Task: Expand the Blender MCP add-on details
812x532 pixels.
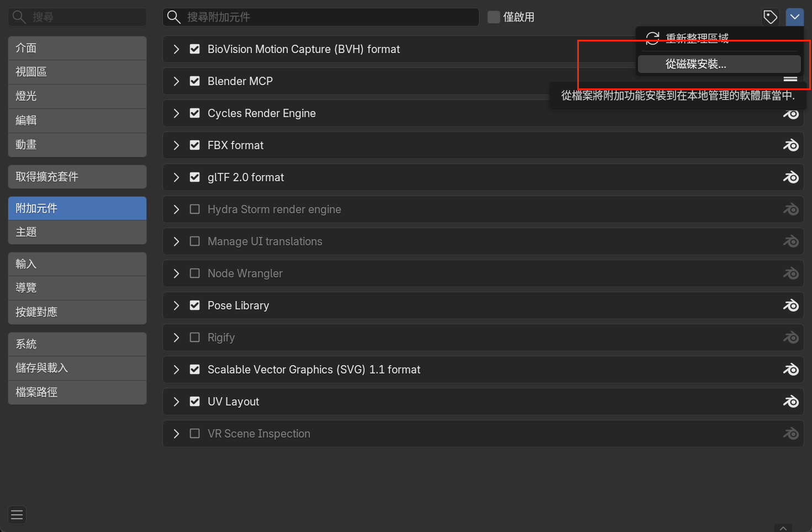Action: (x=176, y=81)
